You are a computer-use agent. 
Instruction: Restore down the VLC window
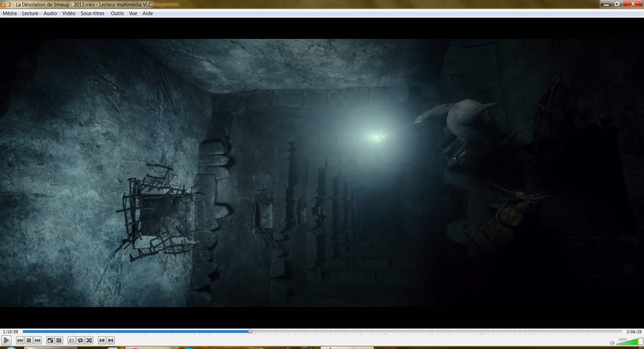[617, 4]
